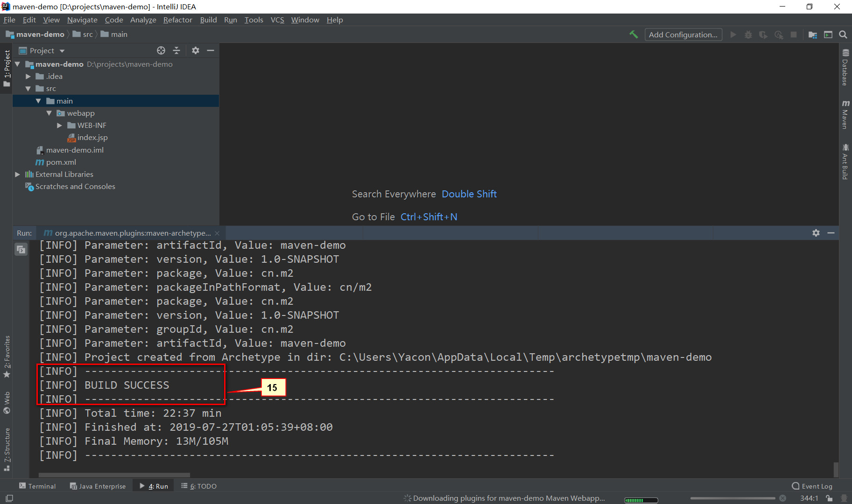Click the 344:1 cursor position indicator
Screen dimensions: 852x504
click(809, 498)
